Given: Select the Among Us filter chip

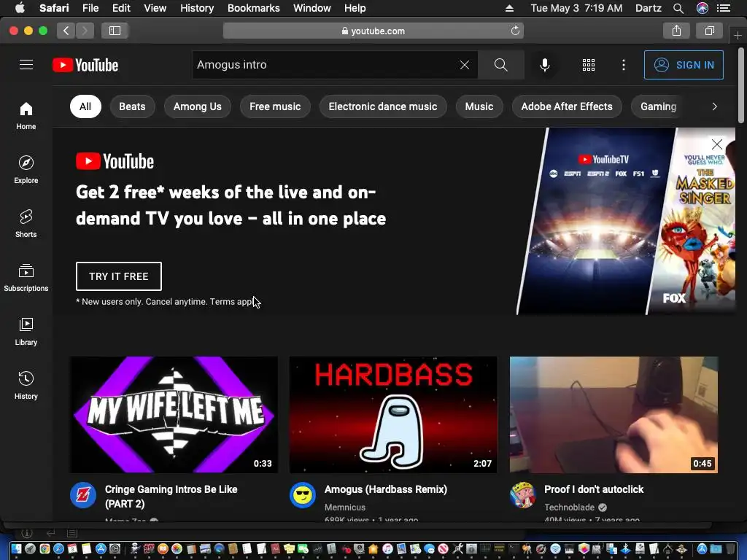Looking at the screenshot, I should (197, 106).
